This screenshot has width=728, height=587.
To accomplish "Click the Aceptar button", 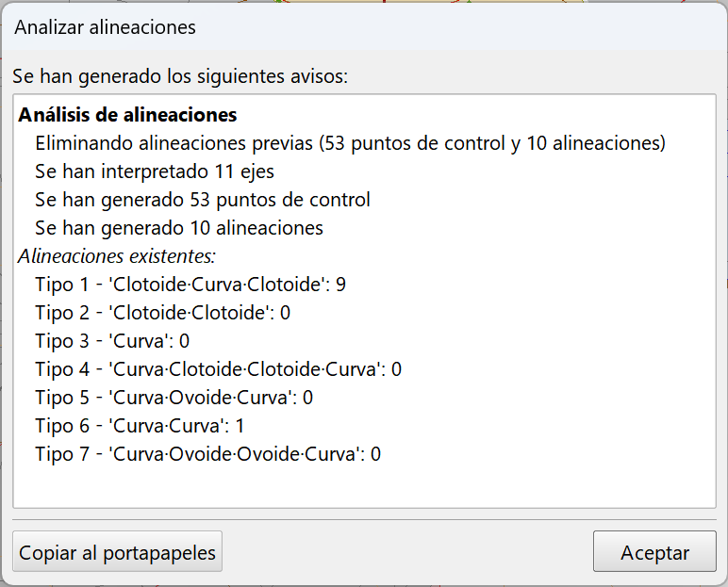I will tap(654, 552).
